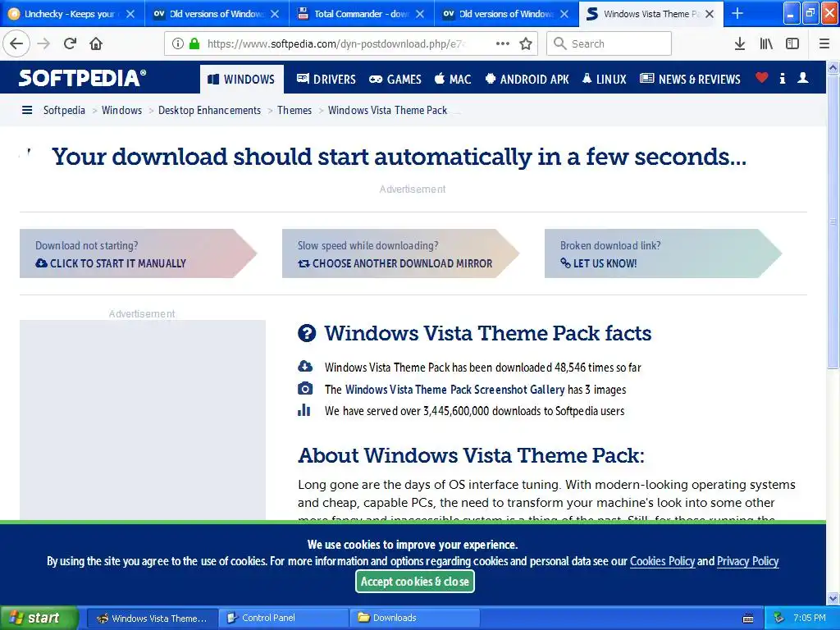Bookmark this page with the star
This screenshot has height=630, width=840.
(526, 43)
